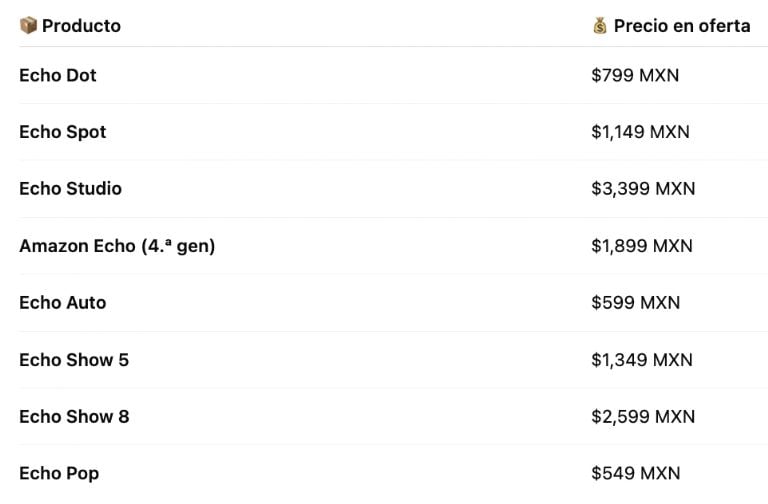The height and width of the screenshot is (504, 768).
Task: Select the Echo Show 8 product name
Action: point(74,417)
